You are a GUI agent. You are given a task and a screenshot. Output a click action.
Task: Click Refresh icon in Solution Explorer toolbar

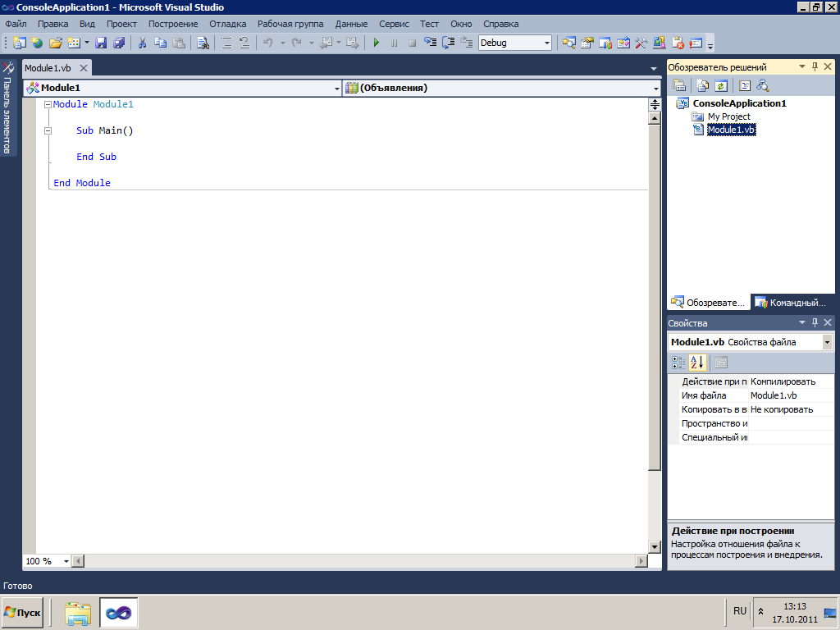point(721,85)
